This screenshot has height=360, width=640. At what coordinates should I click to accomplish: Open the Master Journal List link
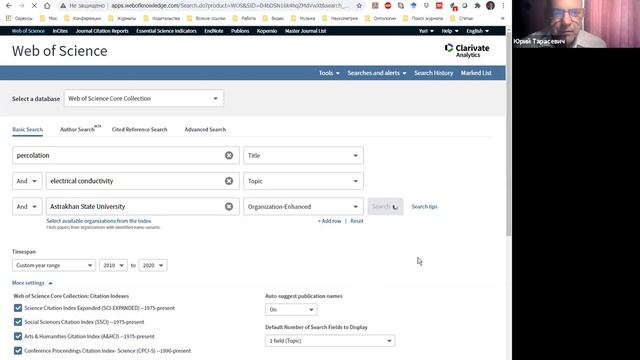click(x=305, y=31)
